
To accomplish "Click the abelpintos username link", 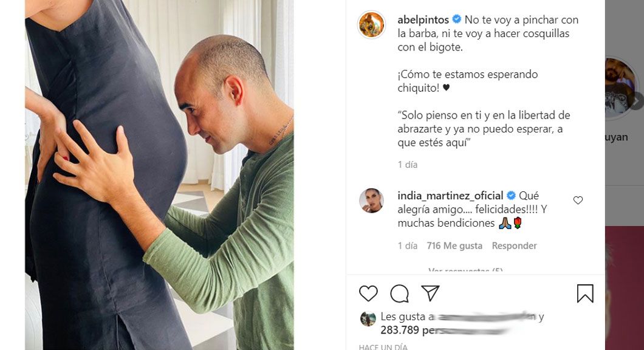I will coord(423,19).
